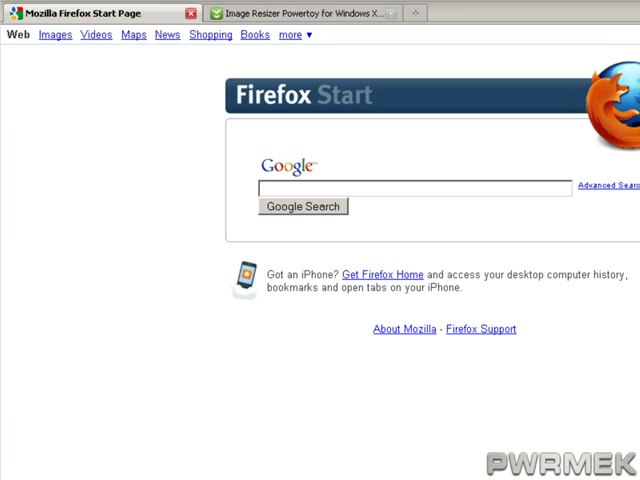
Task: Close the Image Resizer Powertoy tab
Action: point(391,13)
